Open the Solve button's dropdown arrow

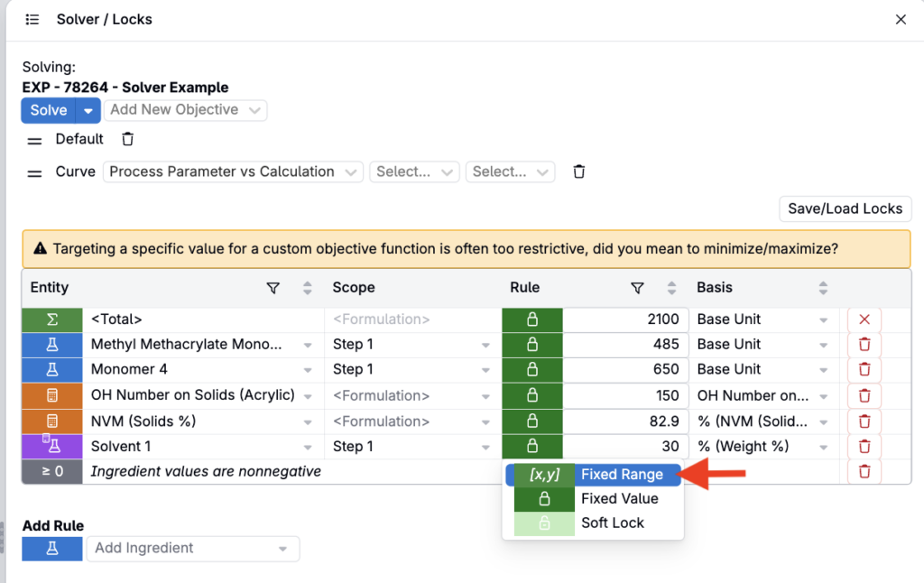coord(88,110)
